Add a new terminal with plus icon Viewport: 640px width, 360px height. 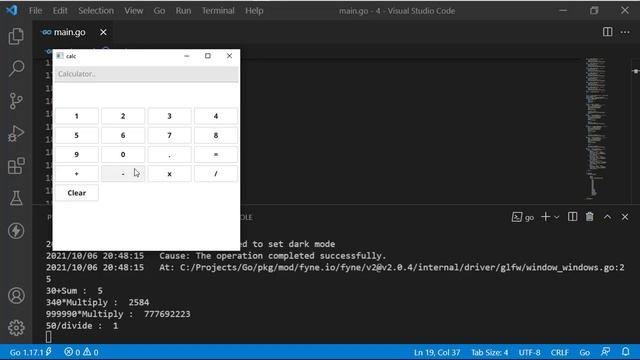[545, 217]
